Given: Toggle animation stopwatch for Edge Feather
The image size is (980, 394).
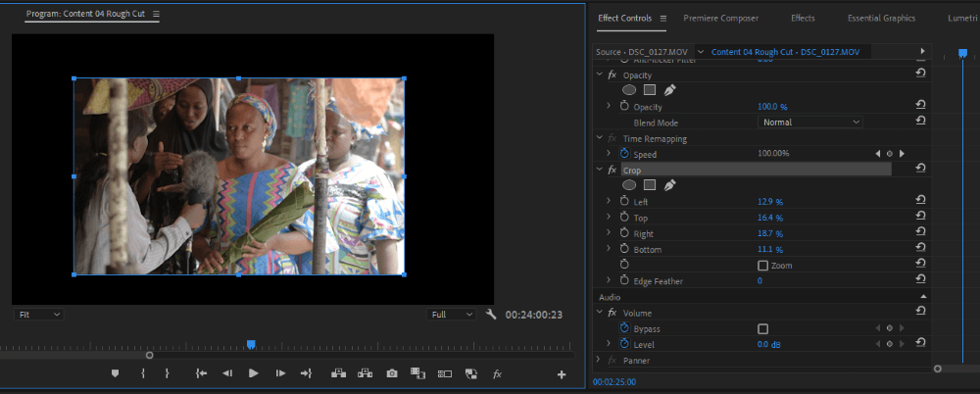Looking at the screenshot, I should click(x=623, y=280).
